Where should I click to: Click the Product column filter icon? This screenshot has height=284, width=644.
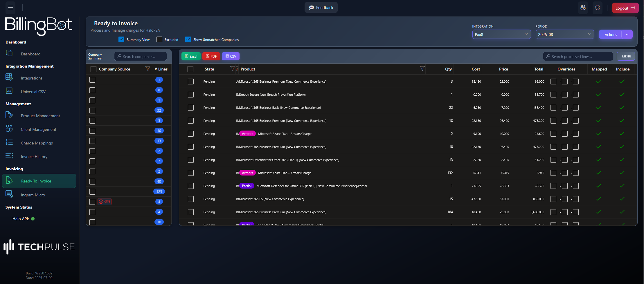[x=422, y=69]
